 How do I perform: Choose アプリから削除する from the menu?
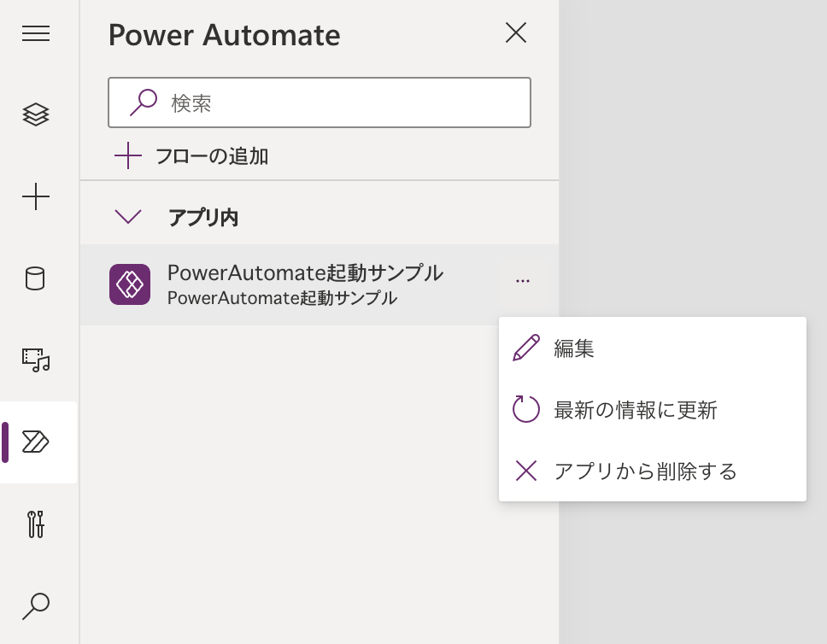653,471
